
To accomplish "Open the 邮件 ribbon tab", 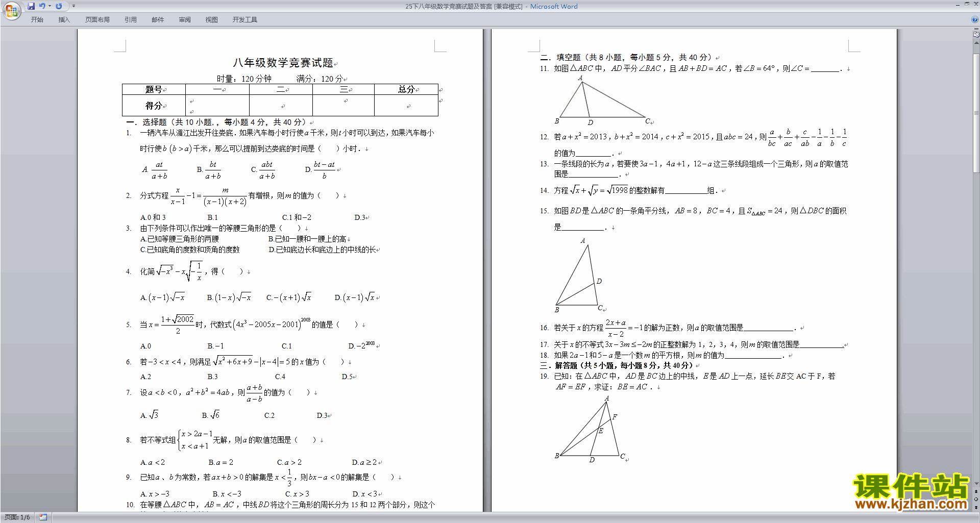I will coord(158,20).
